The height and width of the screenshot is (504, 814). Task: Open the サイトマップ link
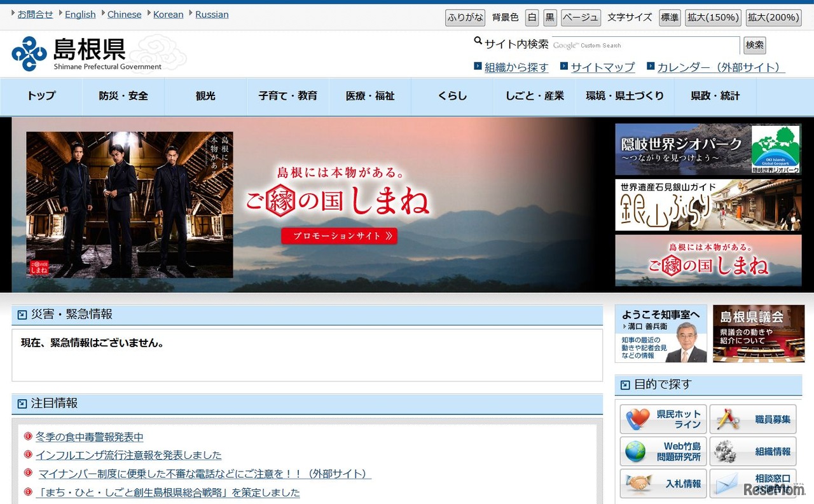(x=603, y=67)
